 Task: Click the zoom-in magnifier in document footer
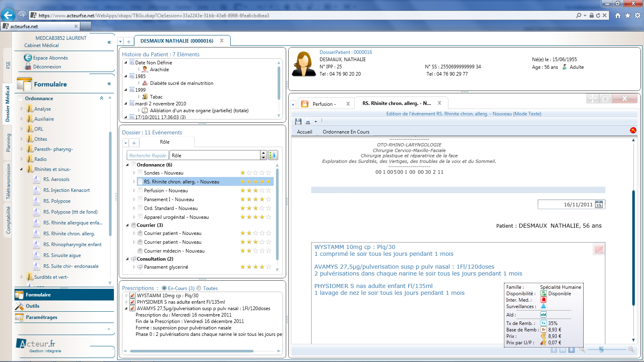pos(631,350)
